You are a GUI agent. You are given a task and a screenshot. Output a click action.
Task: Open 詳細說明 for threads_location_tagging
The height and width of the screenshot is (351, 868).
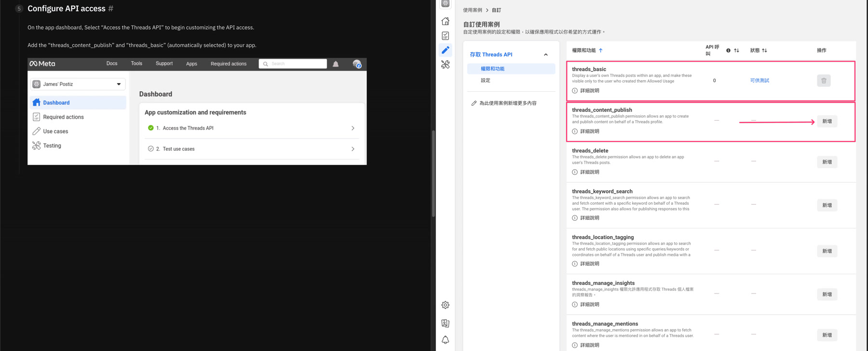(x=585, y=264)
